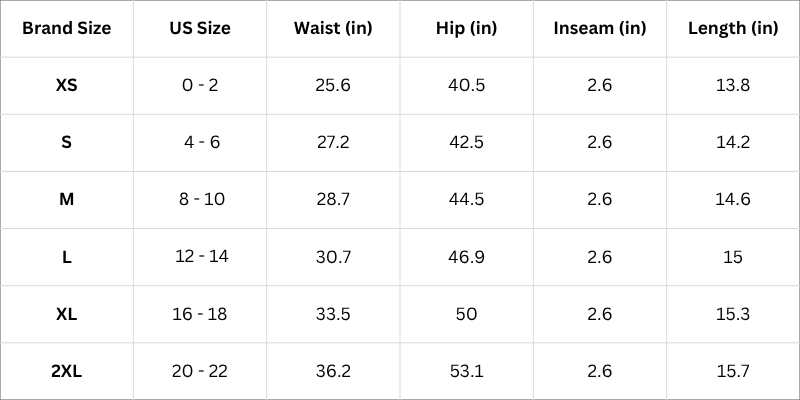Click the US Size column header
800x400 pixels.
pyautogui.click(x=200, y=28)
